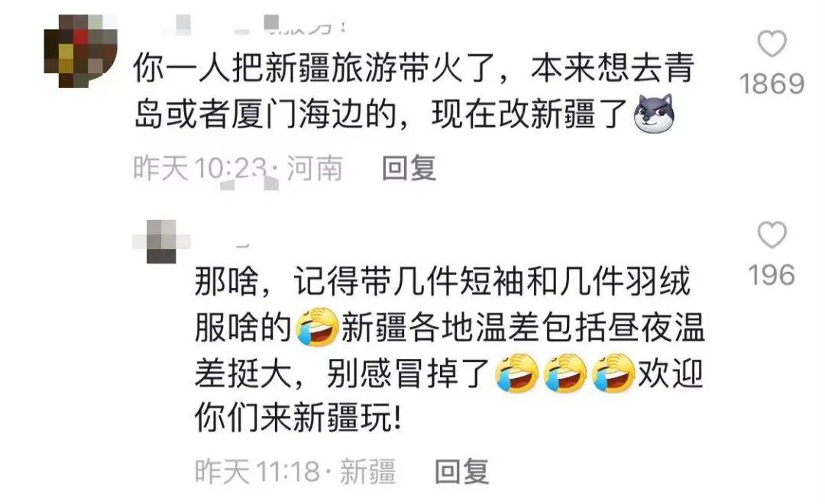Open the top commenter's pixelated avatar
The height and width of the screenshot is (504, 825).
pos(80,51)
